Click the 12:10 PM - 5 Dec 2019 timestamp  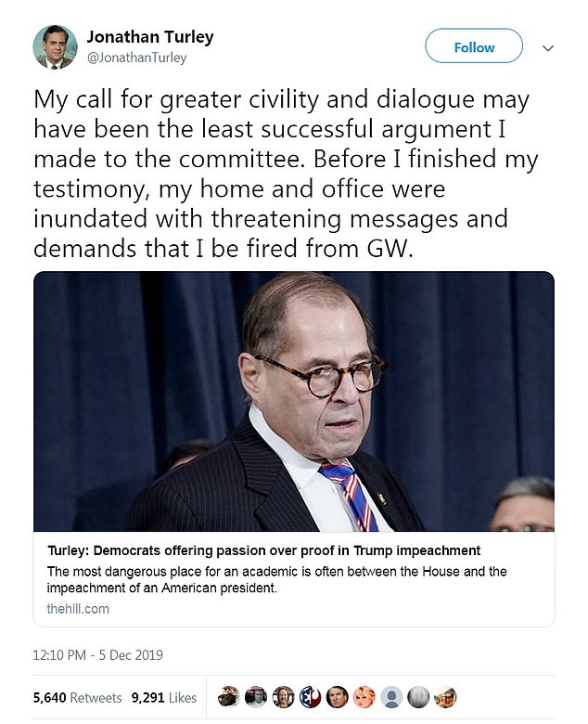click(98, 654)
